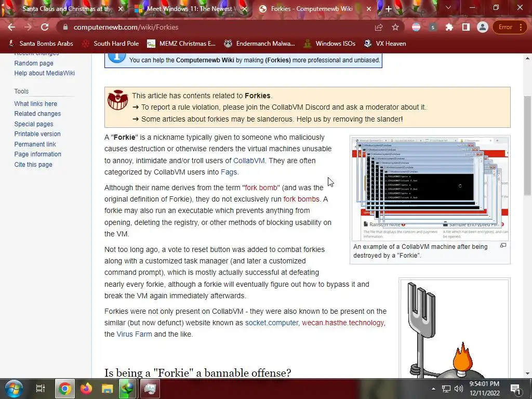Close the Meet Windows 11 tab
The height and width of the screenshot is (399, 532).
245,9
